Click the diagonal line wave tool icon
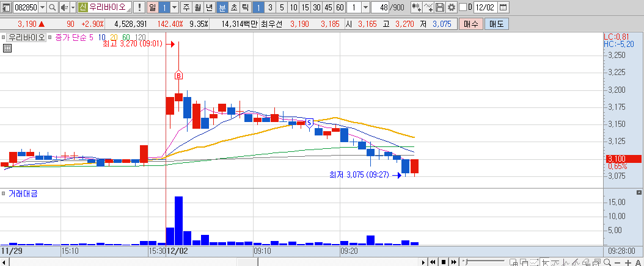Image resolution: width=644 pixels, height=266 pixels. [576, 262]
